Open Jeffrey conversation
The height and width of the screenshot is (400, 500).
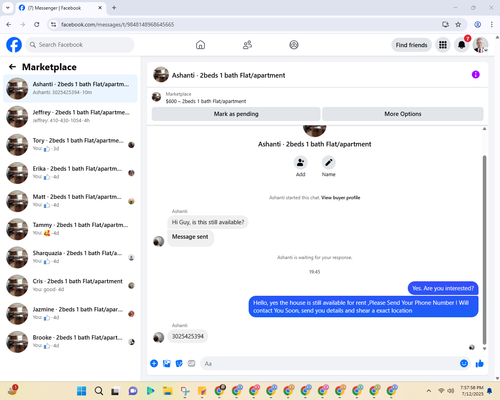point(70,116)
